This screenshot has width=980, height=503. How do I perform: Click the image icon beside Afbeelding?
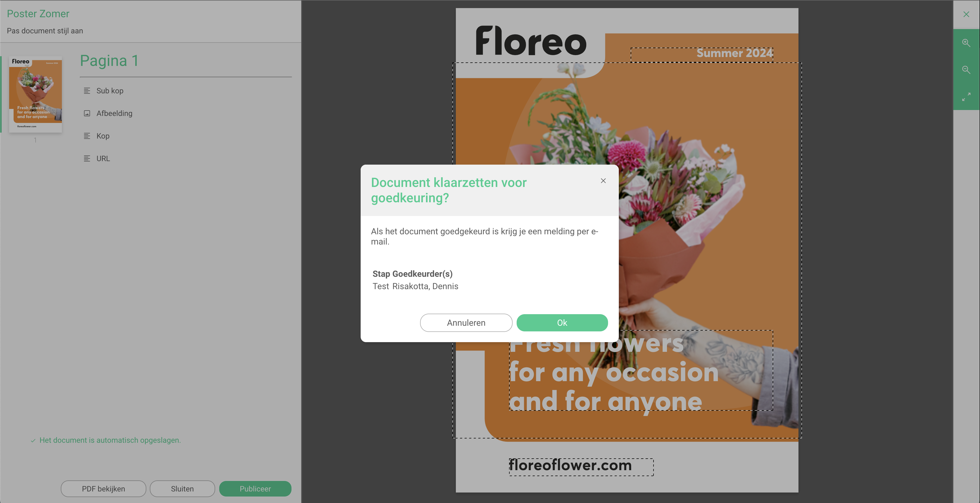coord(87,114)
